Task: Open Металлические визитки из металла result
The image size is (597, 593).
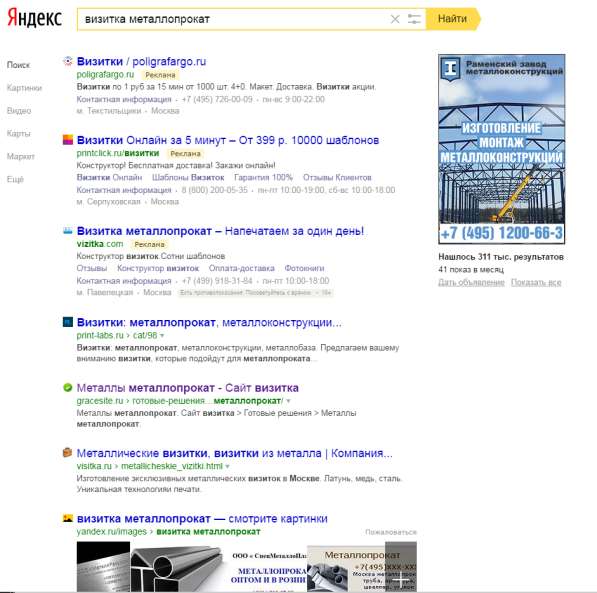Action: coord(235,453)
